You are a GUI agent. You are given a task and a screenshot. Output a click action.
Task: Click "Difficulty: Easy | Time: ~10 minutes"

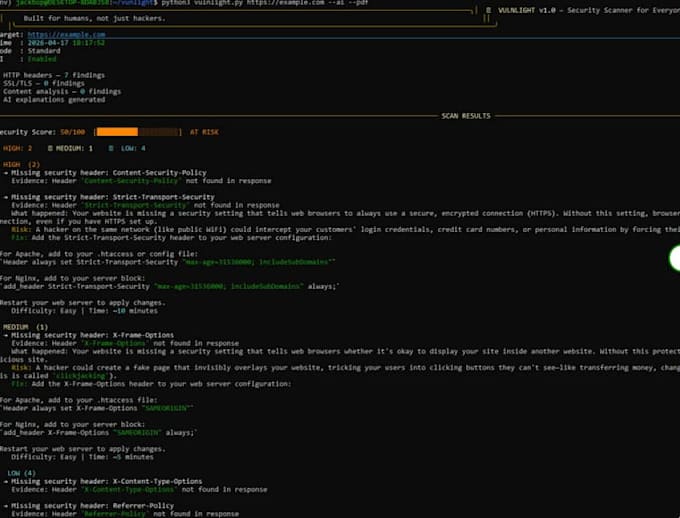85,311
